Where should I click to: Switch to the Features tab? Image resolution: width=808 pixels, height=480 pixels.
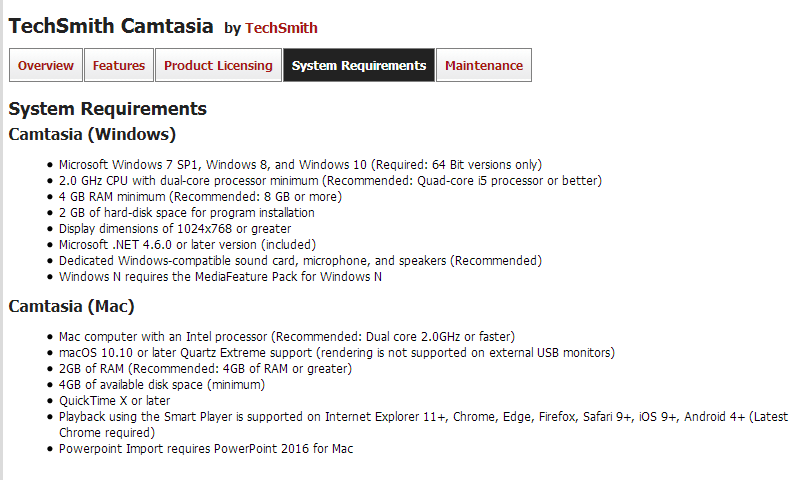pyautogui.click(x=119, y=66)
